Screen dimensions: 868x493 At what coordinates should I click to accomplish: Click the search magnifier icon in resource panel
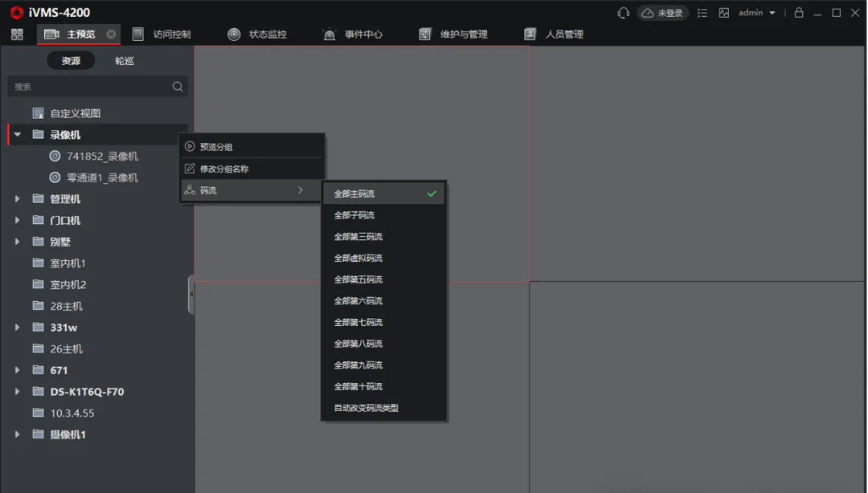(178, 87)
